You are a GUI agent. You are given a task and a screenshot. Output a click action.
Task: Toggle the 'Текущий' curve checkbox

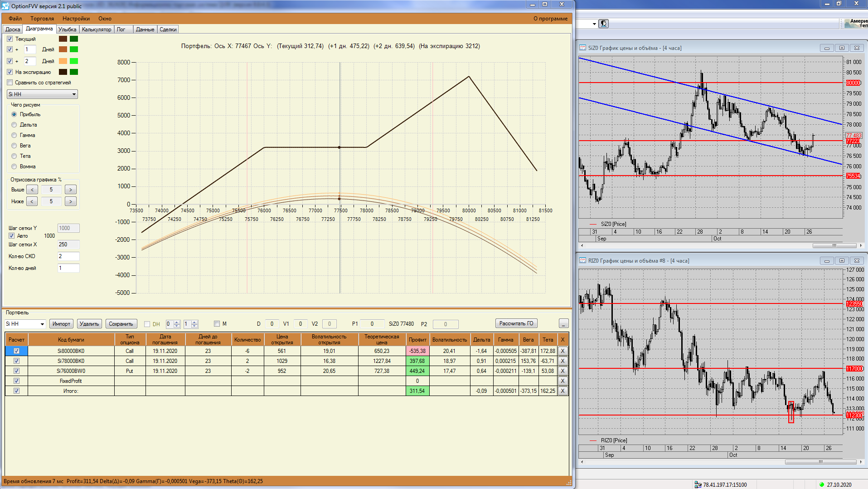pos(10,39)
